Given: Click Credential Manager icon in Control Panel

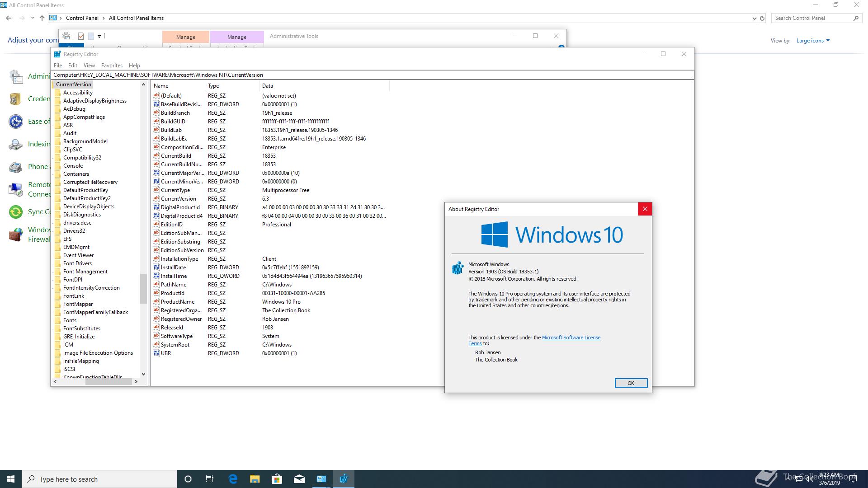Looking at the screenshot, I should [x=16, y=99].
